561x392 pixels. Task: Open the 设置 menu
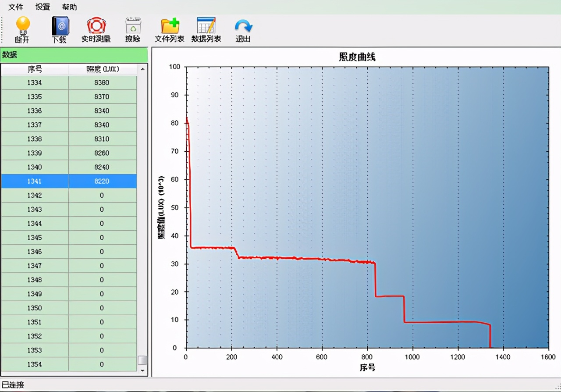[x=43, y=7]
